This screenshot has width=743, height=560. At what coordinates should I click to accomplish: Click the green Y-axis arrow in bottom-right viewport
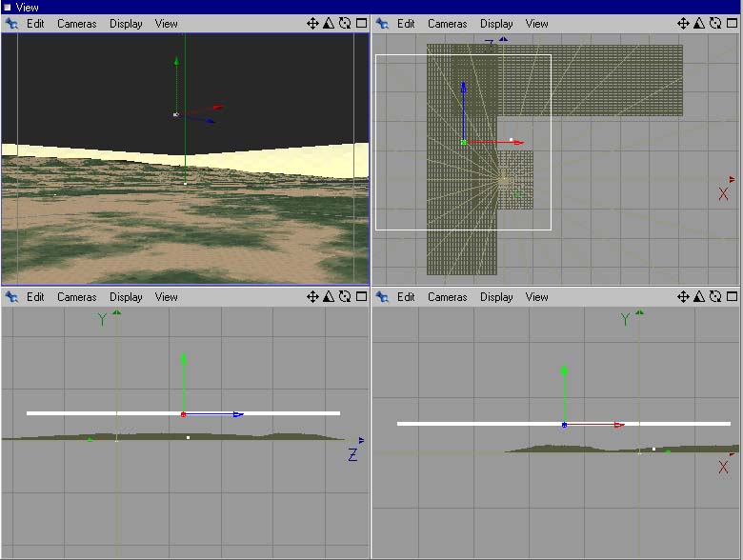565,370
